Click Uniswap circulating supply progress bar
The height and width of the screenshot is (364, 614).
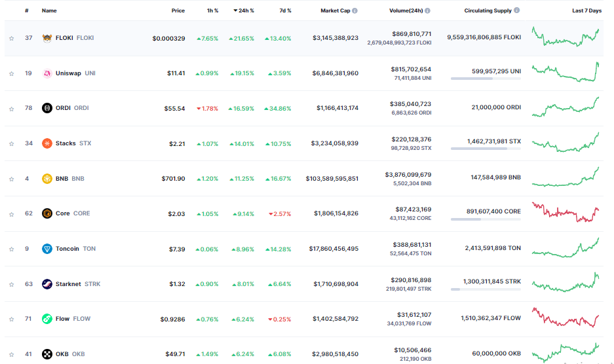(x=486, y=79)
